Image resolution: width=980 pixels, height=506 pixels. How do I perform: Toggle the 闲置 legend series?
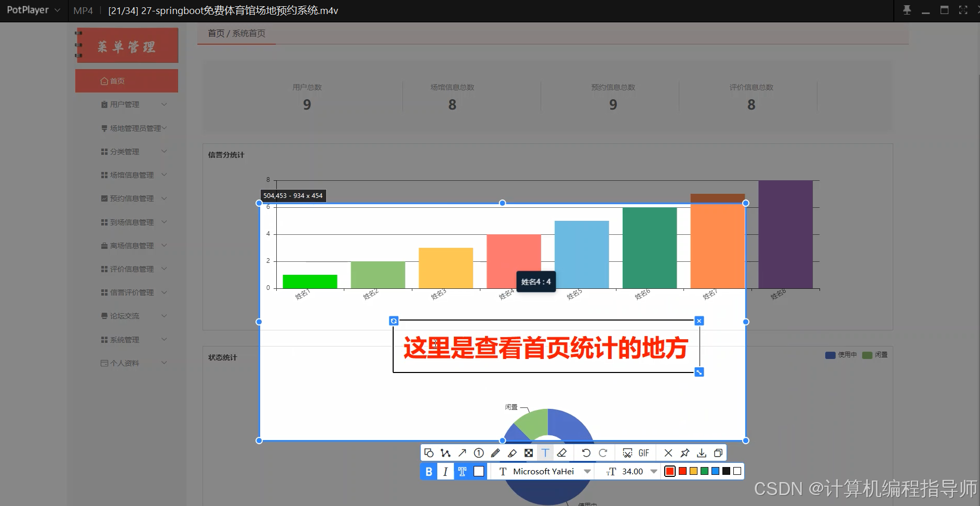click(875, 355)
